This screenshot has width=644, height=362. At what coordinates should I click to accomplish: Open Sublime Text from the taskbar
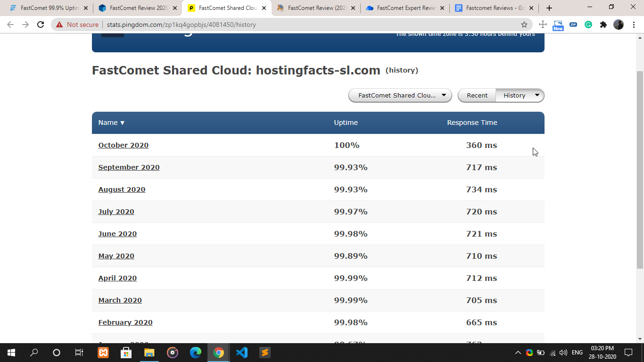[265, 353]
